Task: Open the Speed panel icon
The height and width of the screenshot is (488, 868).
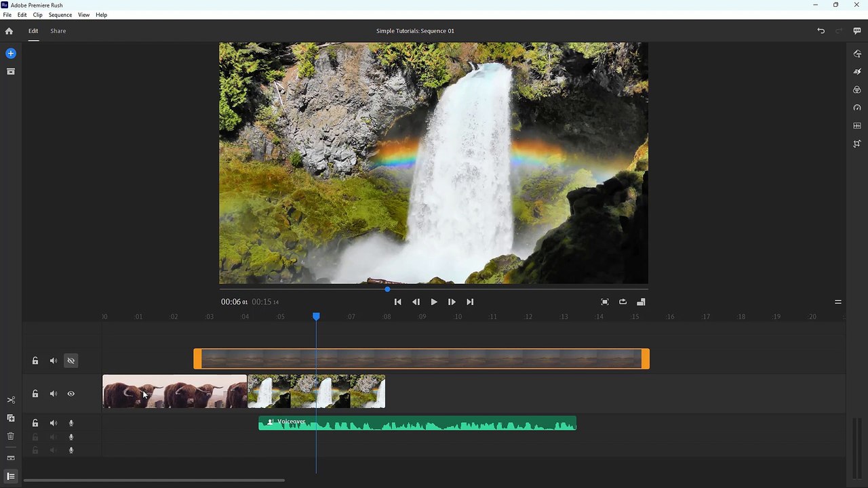Action: [857, 108]
